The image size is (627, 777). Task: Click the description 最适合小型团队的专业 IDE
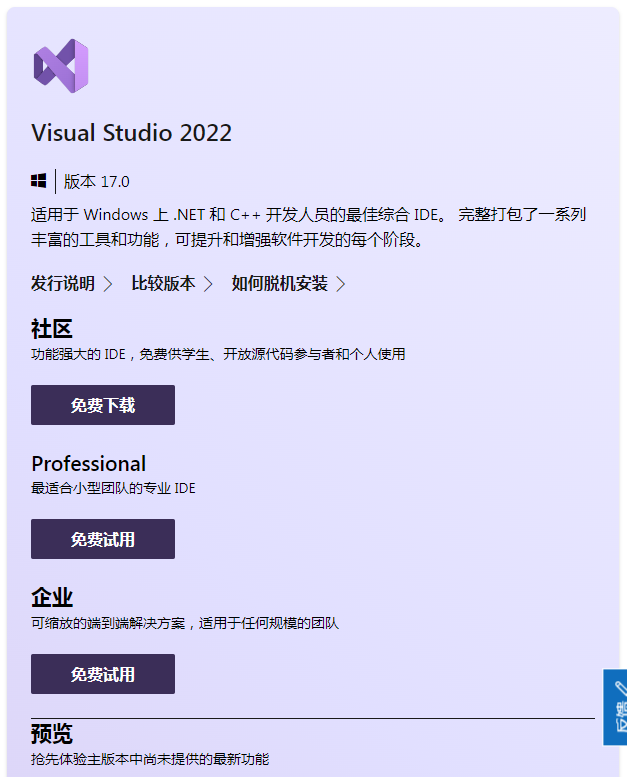[114, 488]
